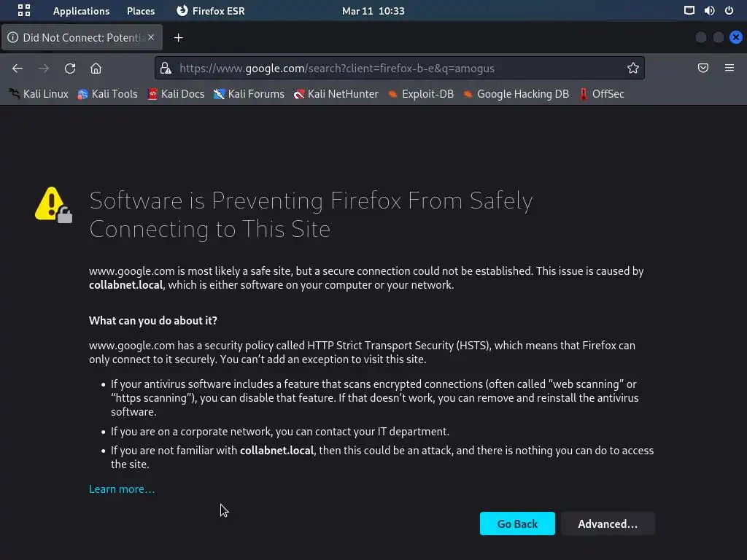The image size is (747, 560).
Task: Click the yellow warning lock icon
Action: click(x=53, y=205)
